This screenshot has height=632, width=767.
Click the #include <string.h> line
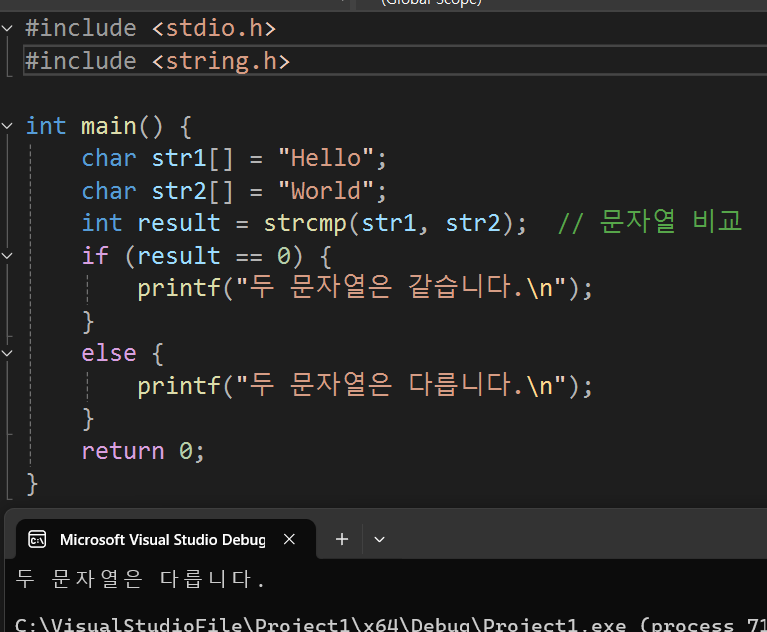coord(158,61)
